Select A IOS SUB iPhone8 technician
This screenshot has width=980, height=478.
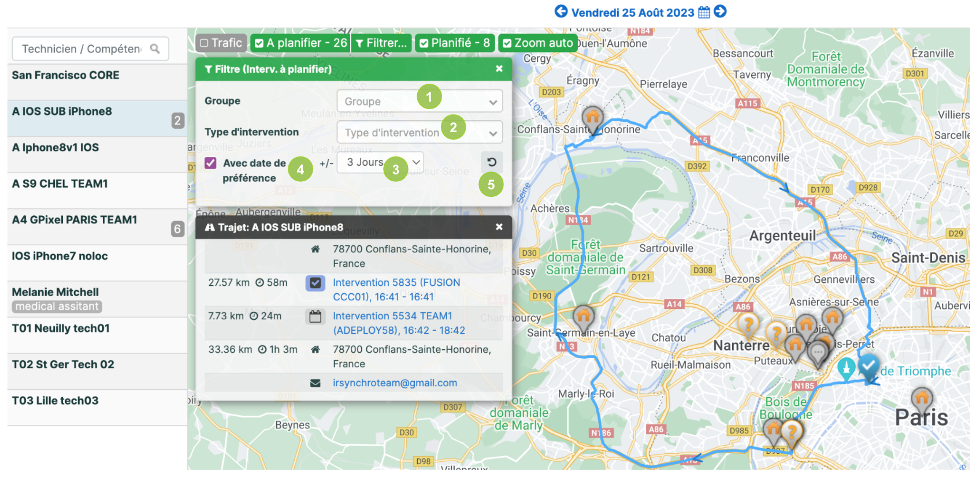(97, 118)
